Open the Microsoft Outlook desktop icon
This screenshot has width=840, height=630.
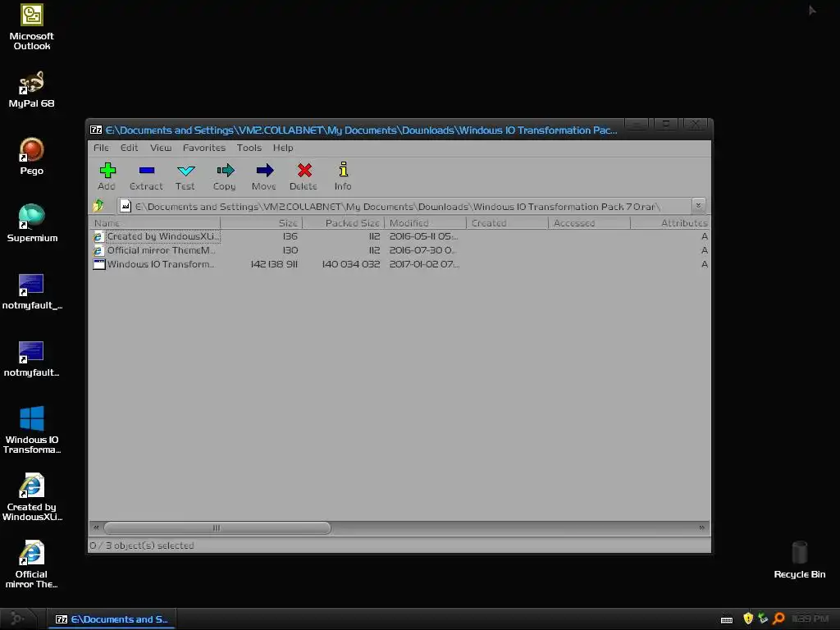tap(32, 27)
